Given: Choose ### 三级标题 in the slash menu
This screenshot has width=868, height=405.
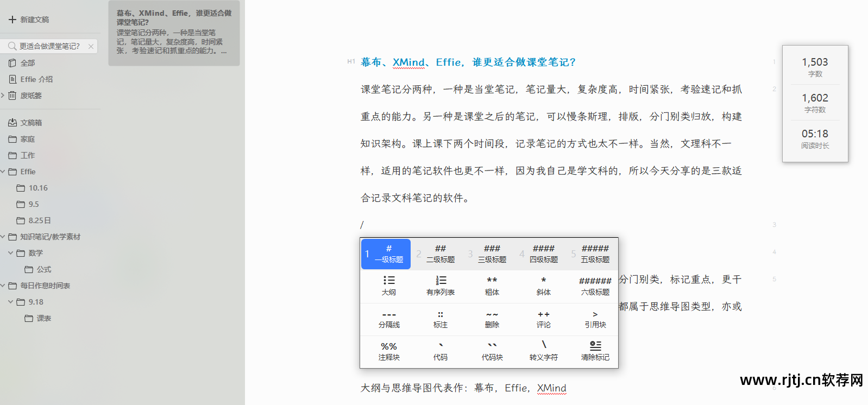Looking at the screenshot, I should [x=492, y=254].
